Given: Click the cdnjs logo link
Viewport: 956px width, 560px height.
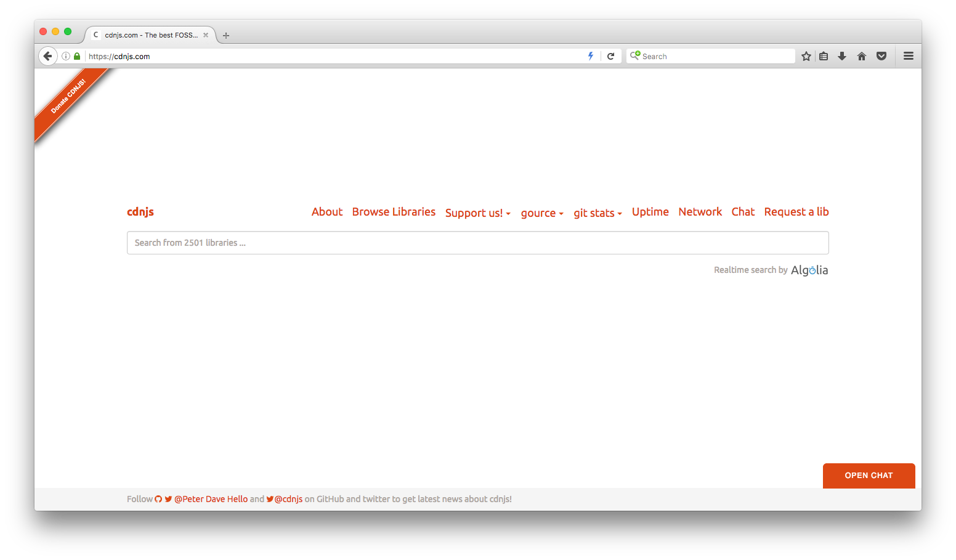Looking at the screenshot, I should 140,211.
